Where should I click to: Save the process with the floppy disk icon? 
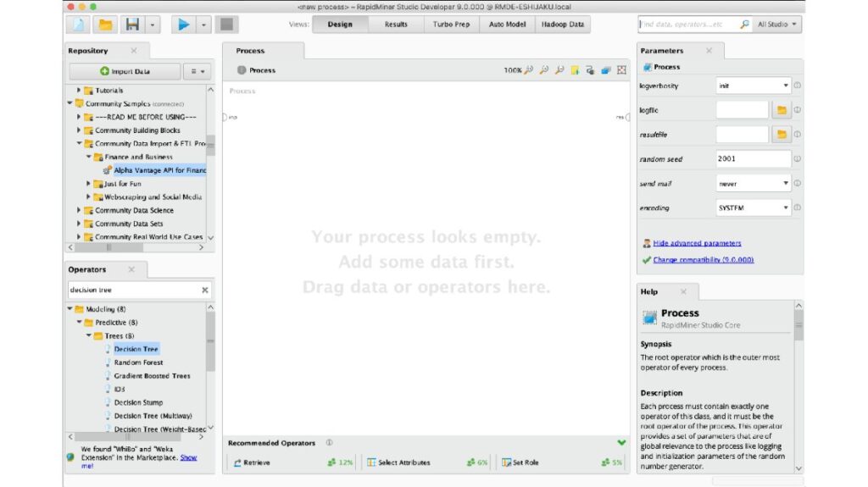[132, 25]
